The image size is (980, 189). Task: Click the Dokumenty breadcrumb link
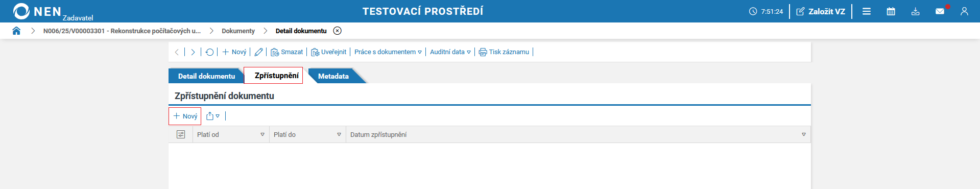[x=238, y=31]
